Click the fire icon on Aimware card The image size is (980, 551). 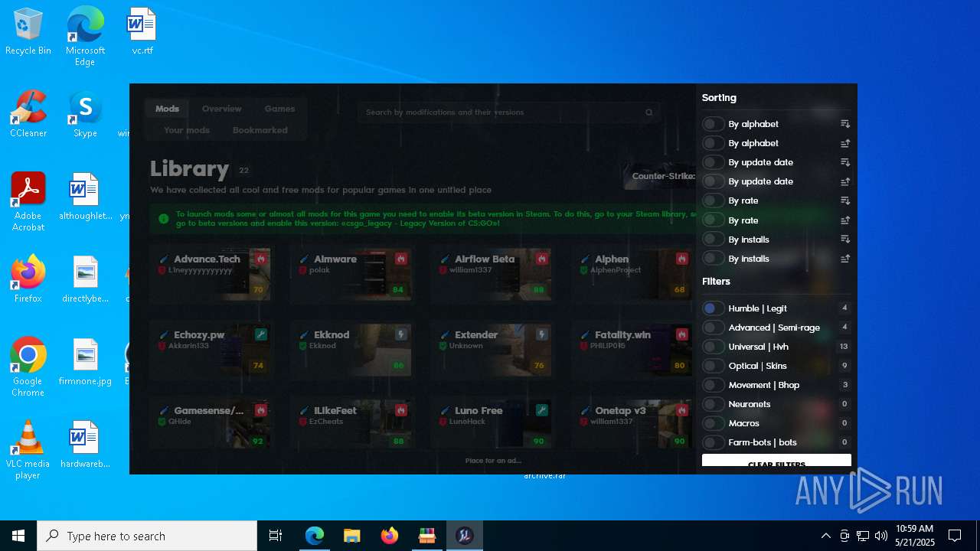(x=400, y=259)
